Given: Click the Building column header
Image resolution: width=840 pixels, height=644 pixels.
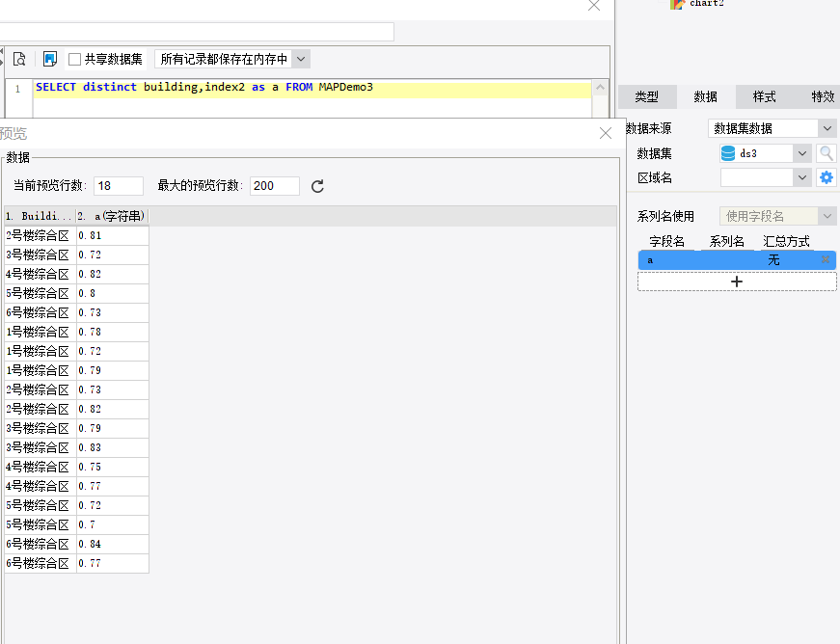Looking at the screenshot, I should coord(40,216).
